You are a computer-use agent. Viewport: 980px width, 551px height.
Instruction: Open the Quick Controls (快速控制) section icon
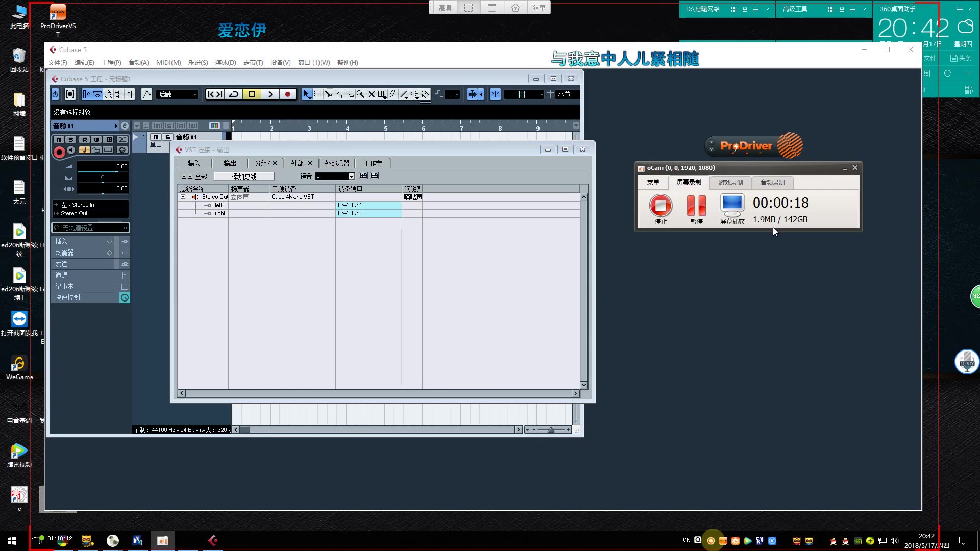(124, 297)
